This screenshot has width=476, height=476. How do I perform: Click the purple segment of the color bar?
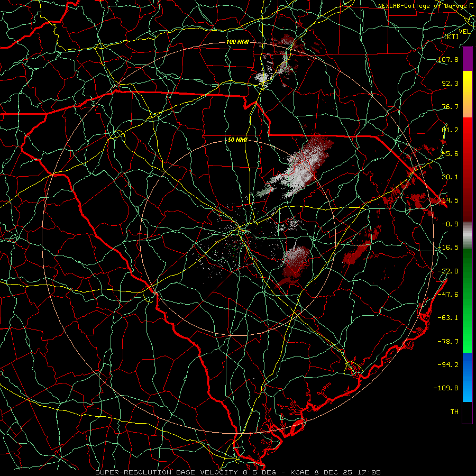click(467, 59)
